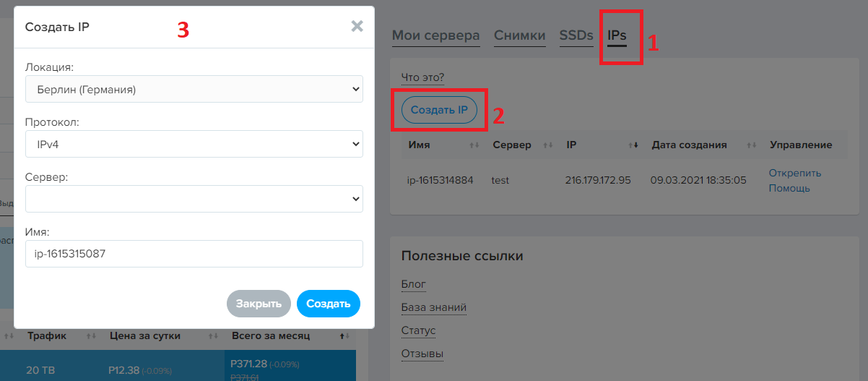
Task: Open the empty Сервер dropdown
Action: [194, 199]
